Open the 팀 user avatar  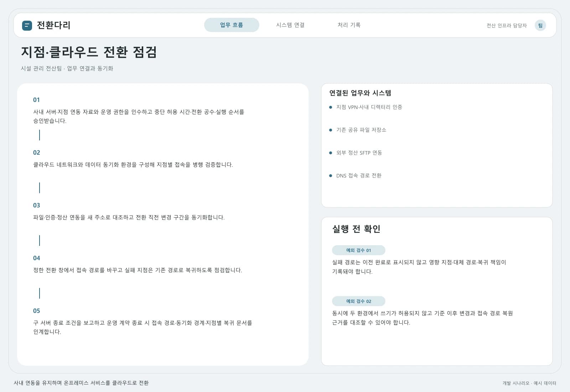tap(540, 25)
